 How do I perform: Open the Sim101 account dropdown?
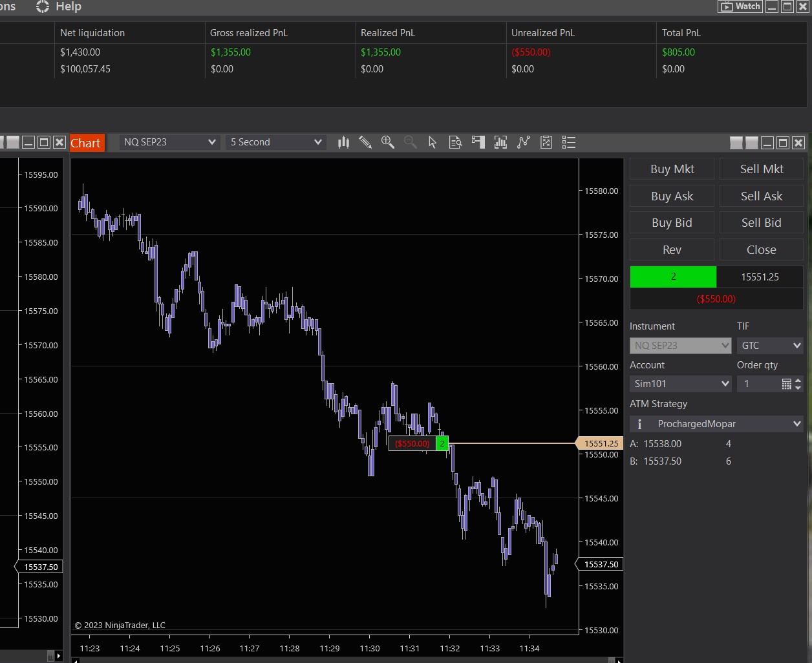click(680, 384)
